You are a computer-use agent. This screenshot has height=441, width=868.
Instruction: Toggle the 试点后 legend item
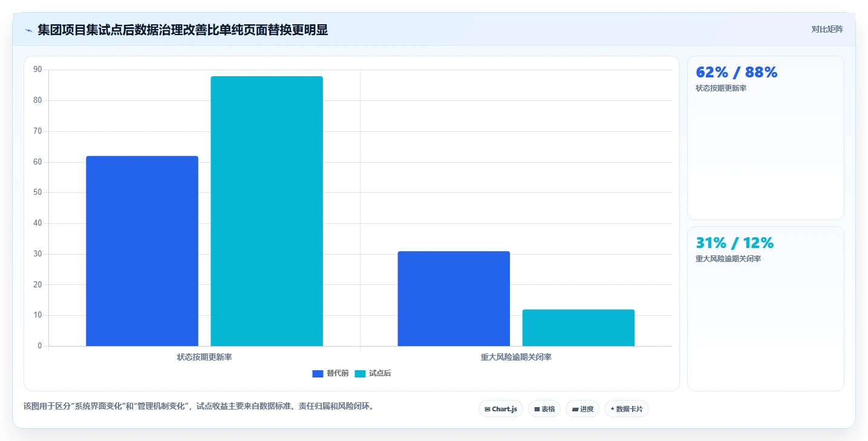click(373, 373)
